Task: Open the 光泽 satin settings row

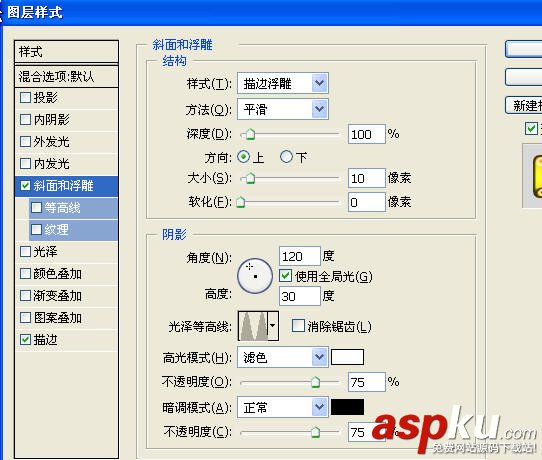Action: coord(66,252)
